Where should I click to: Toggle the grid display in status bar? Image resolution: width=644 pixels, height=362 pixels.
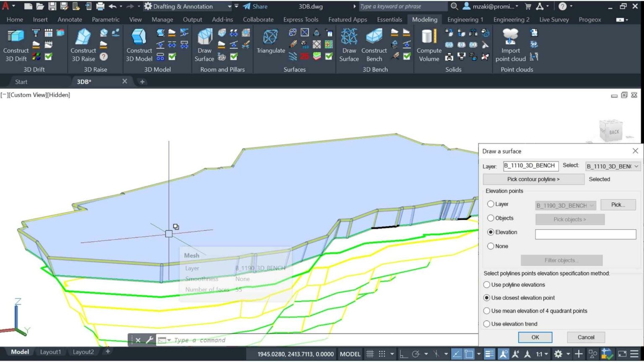(370, 354)
